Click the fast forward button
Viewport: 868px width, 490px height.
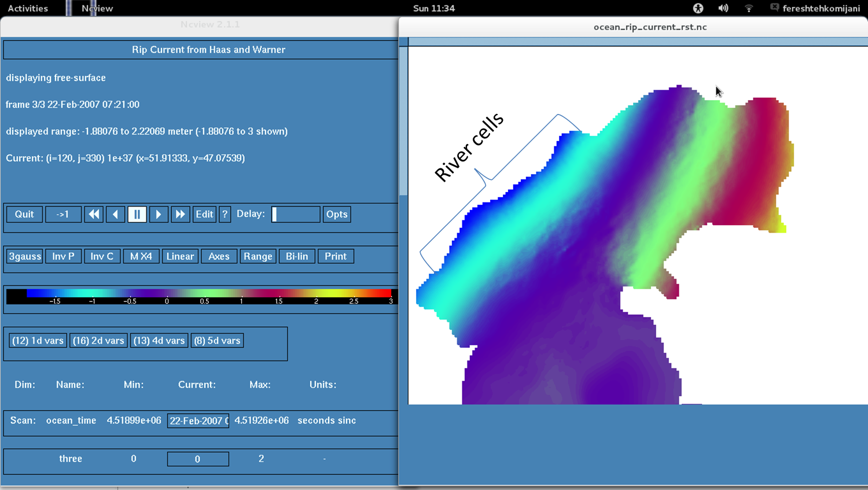(x=180, y=214)
